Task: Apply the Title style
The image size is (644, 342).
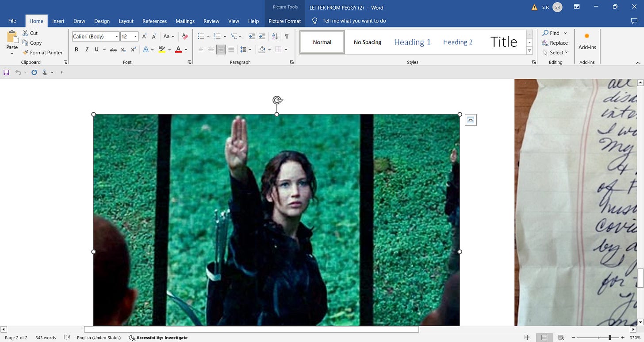Action: point(503,42)
